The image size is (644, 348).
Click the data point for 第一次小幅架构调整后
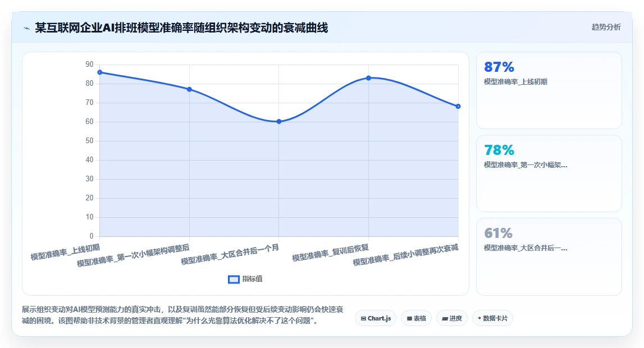point(189,89)
